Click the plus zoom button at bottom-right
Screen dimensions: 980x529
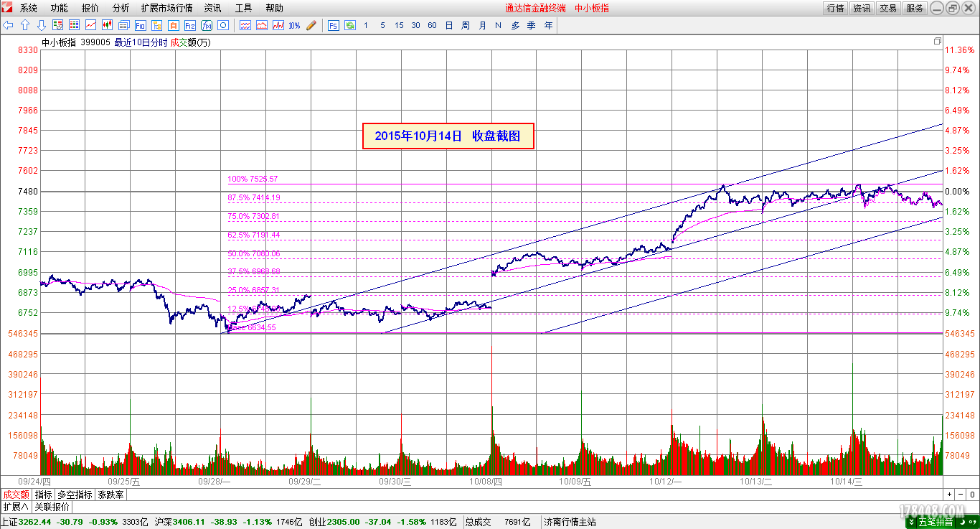point(950,495)
